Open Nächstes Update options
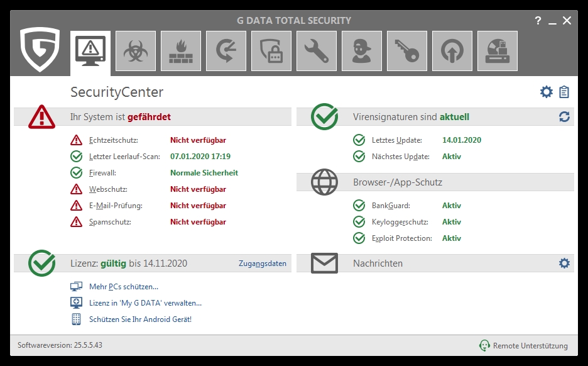The width and height of the screenshot is (588, 366). tap(401, 157)
